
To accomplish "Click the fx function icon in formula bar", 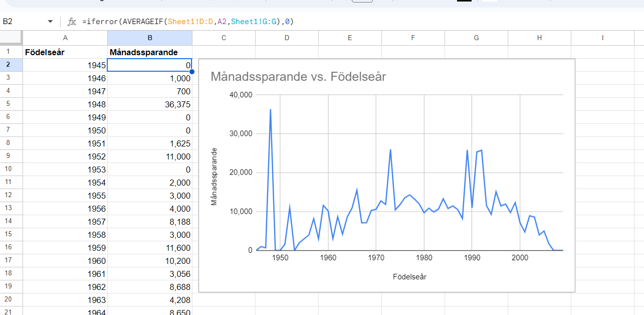I will (72, 22).
